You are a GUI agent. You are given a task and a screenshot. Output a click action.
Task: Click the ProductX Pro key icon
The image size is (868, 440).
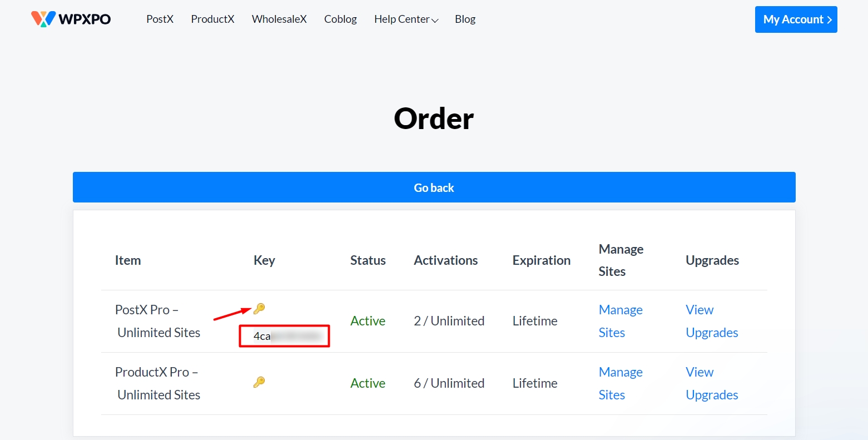259,382
